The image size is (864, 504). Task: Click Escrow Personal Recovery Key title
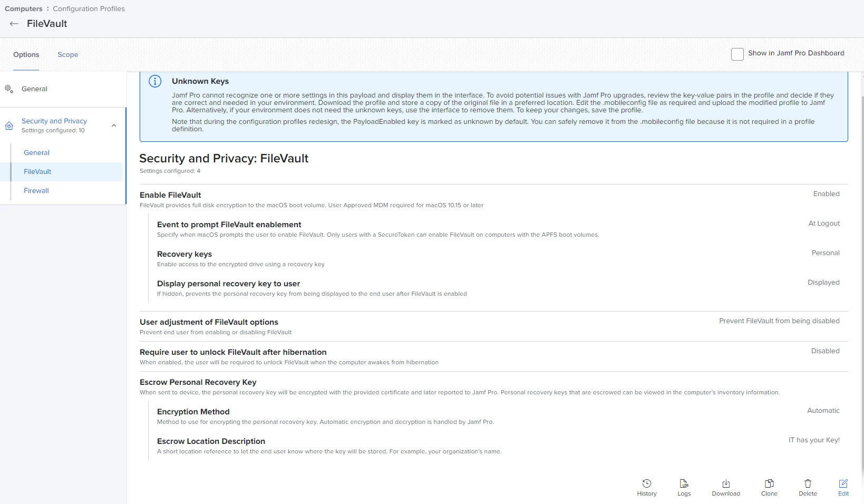tap(198, 382)
